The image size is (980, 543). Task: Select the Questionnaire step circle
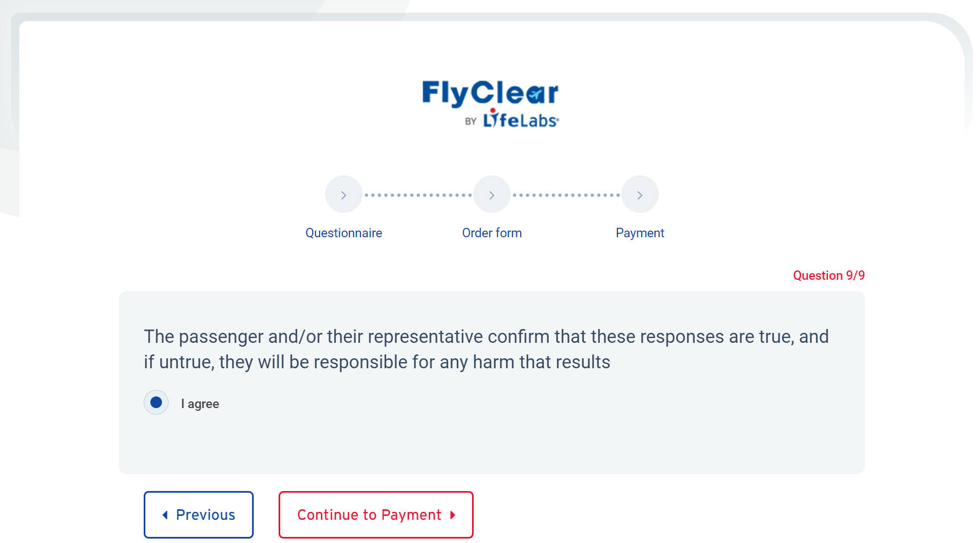coord(343,195)
